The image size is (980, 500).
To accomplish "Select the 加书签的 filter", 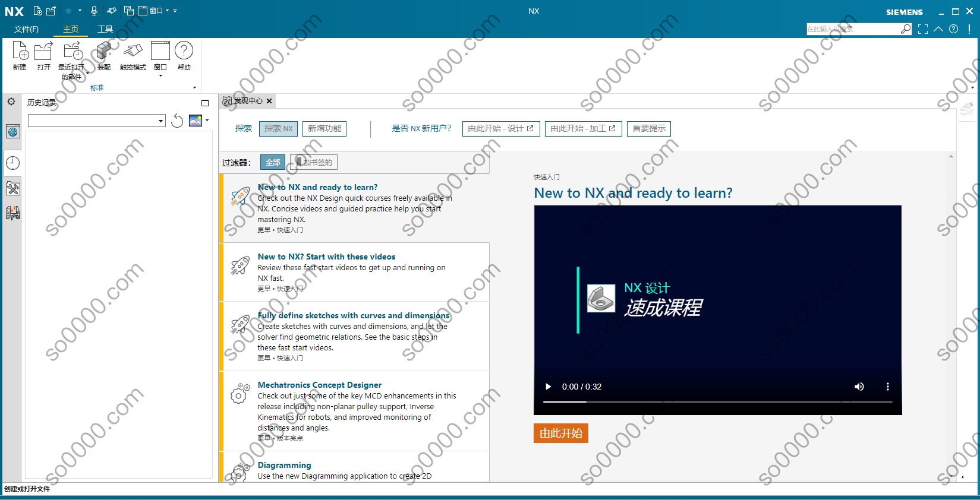I will (x=314, y=162).
